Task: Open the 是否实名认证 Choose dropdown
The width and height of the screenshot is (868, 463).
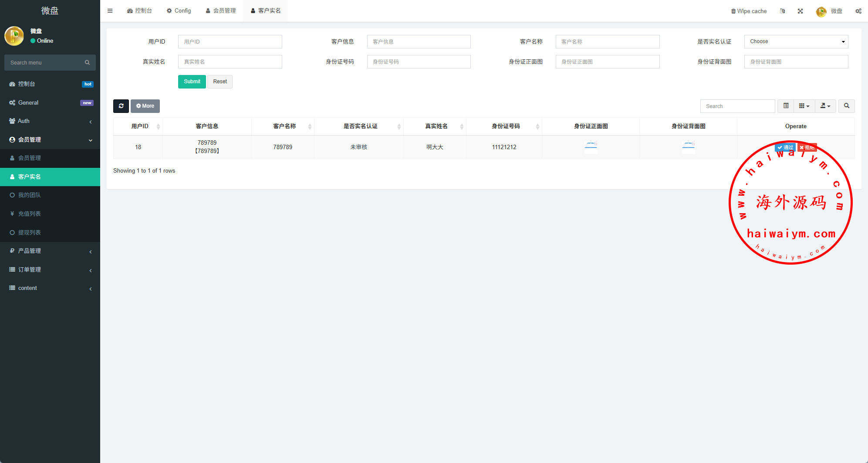Action: point(796,41)
